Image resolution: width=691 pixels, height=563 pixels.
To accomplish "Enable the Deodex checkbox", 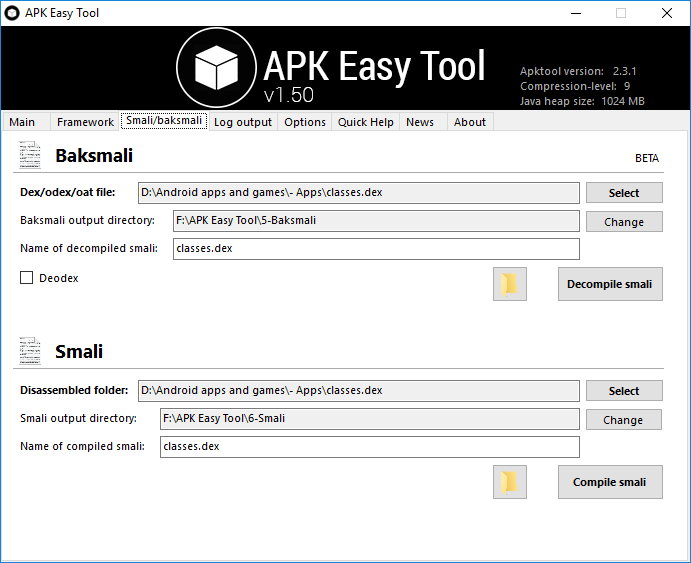I will point(26,278).
